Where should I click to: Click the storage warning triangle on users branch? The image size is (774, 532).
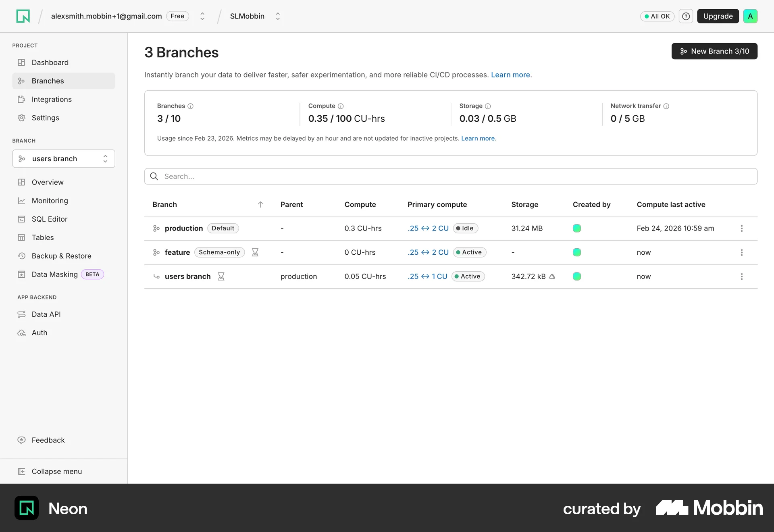click(552, 276)
